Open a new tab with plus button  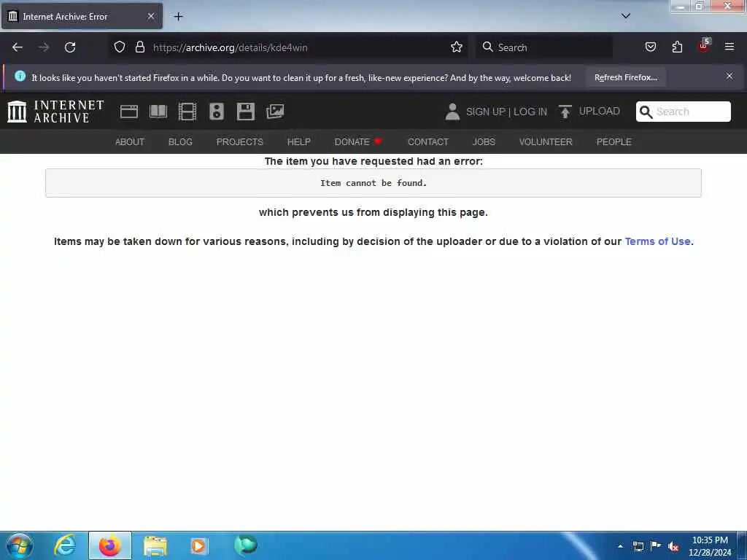[178, 17]
